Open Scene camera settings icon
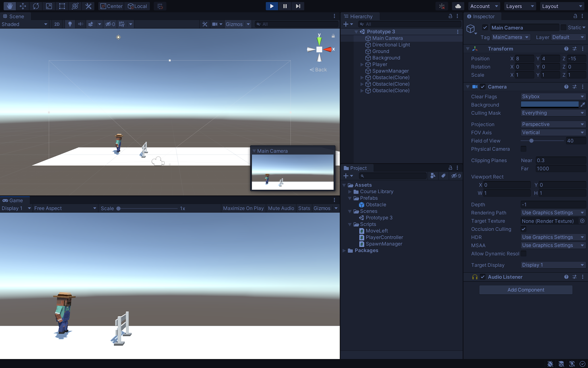The width and height of the screenshot is (588, 368). pyautogui.click(x=215, y=24)
